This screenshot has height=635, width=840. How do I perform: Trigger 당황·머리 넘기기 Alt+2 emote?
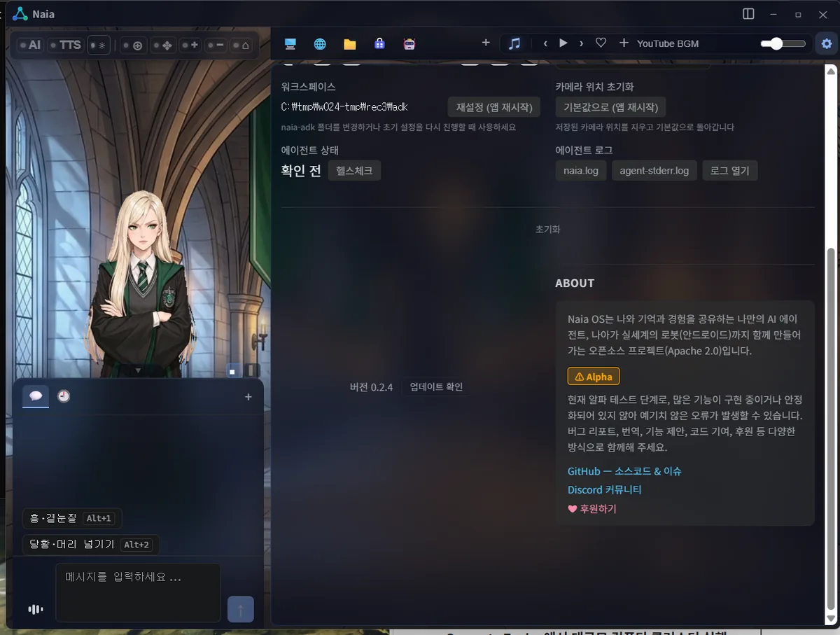91,545
